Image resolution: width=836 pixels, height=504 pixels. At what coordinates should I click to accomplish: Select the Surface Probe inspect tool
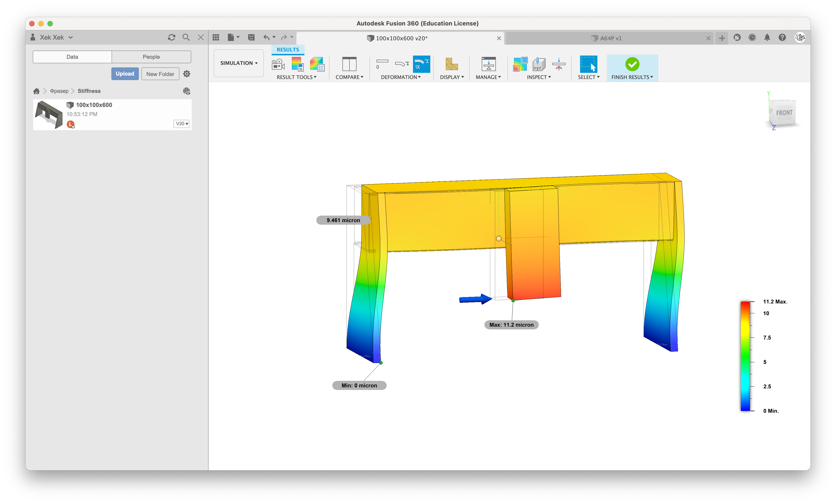click(x=539, y=64)
